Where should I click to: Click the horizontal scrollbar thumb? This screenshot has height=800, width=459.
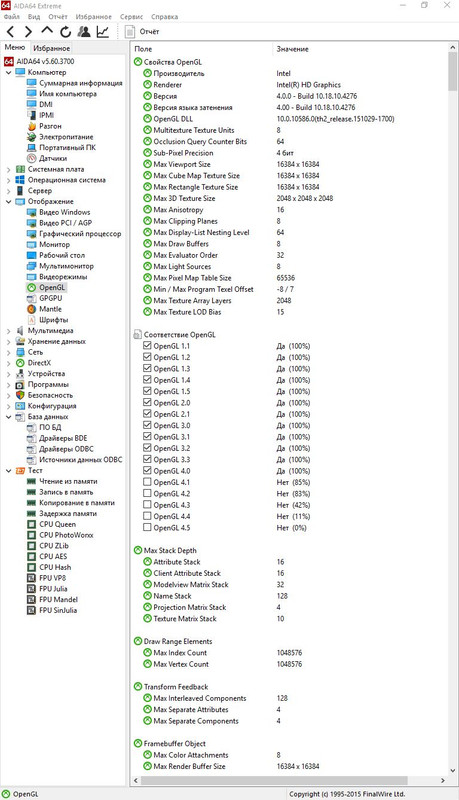pos(274,781)
